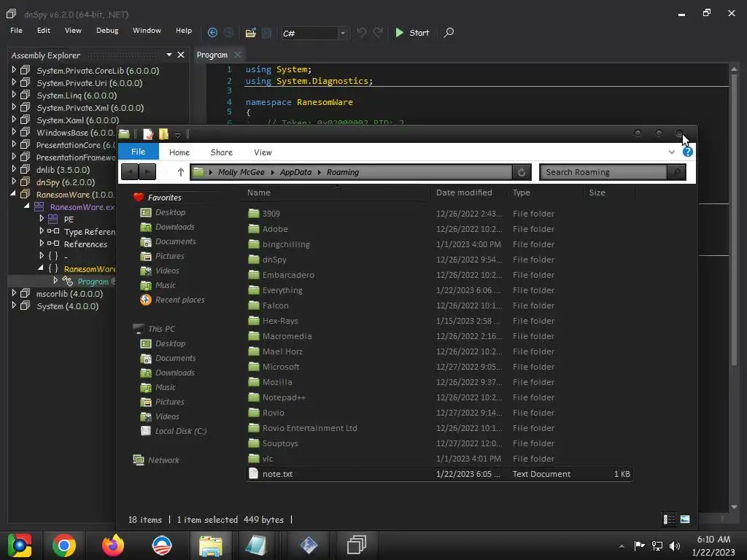Screen dimensions: 747x560
Task: Sort by Date modified column header
Action: [x=464, y=192]
